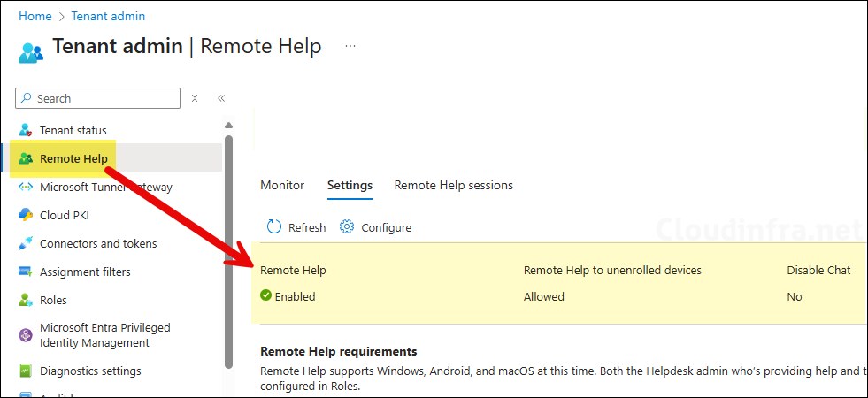Open the ellipsis menu beside Remote Help title
Viewport: 868px width, 398px height.
(350, 46)
